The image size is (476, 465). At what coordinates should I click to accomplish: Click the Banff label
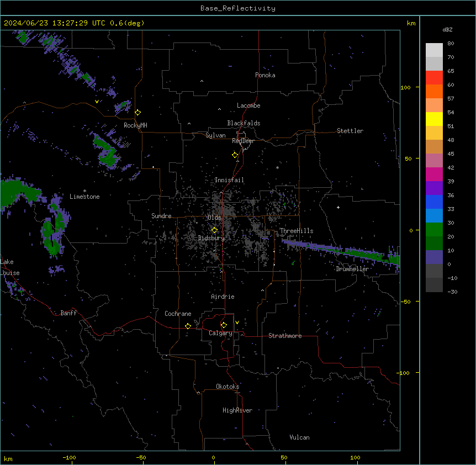pos(68,313)
